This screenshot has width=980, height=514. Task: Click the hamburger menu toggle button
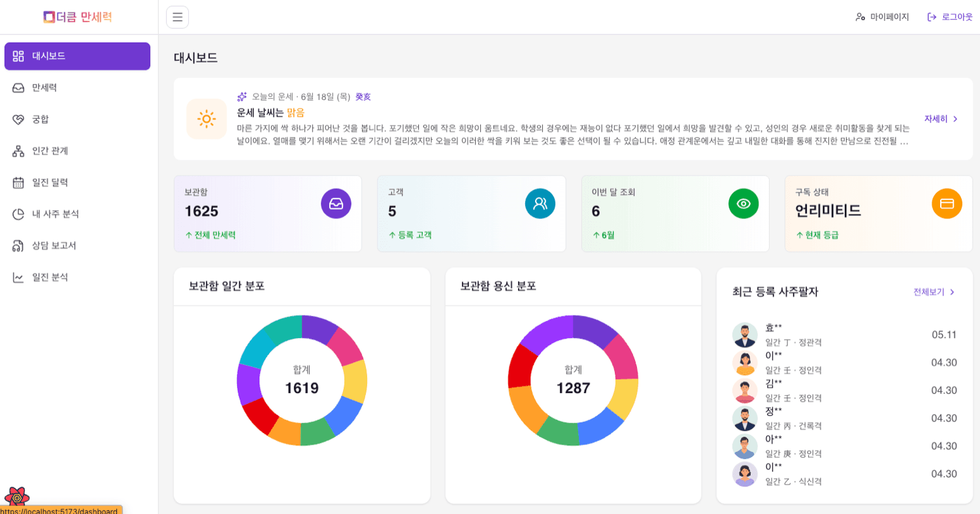[x=177, y=17]
